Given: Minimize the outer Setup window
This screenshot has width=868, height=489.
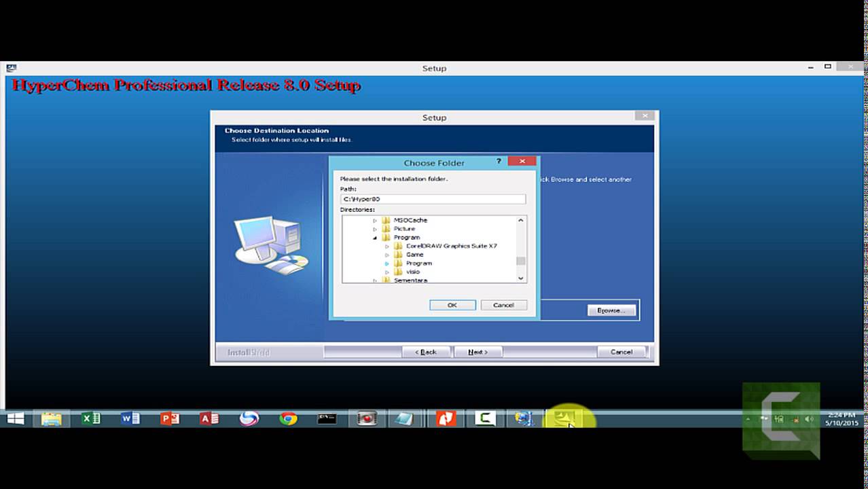Looking at the screenshot, I should click(x=811, y=67).
